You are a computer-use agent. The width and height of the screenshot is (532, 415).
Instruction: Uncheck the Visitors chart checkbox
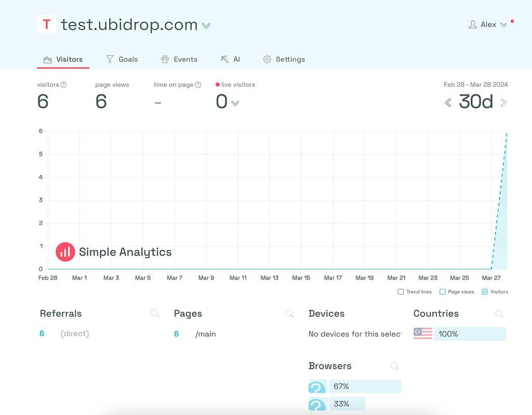pyautogui.click(x=485, y=292)
